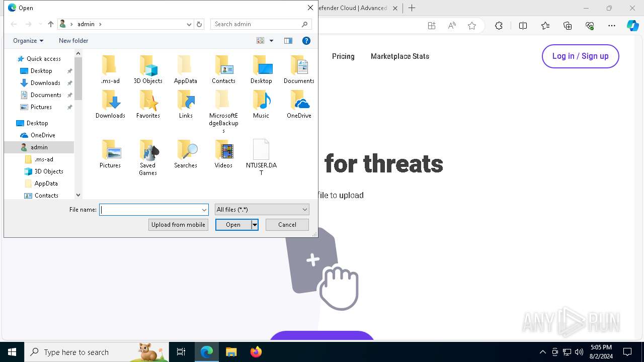Click the Open button
The width and height of the screenshot is (644, 362).
(x=233, y=225)
